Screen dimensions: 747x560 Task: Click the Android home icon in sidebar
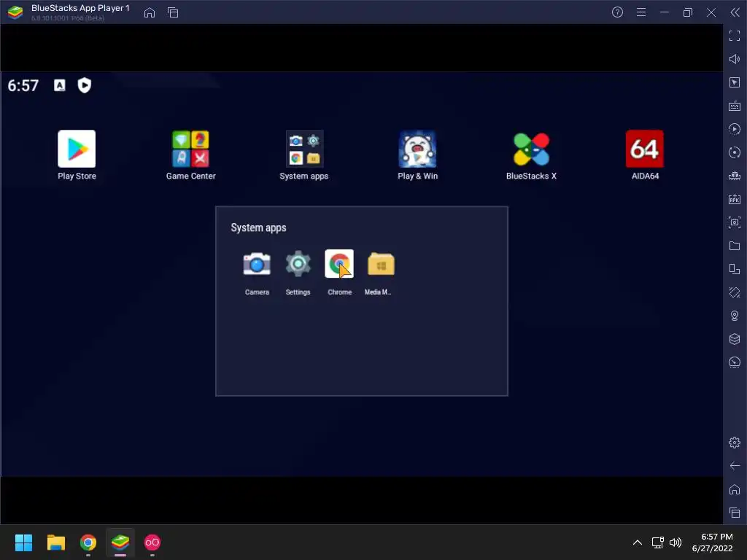pyautogui.click(x=735, y=489)
